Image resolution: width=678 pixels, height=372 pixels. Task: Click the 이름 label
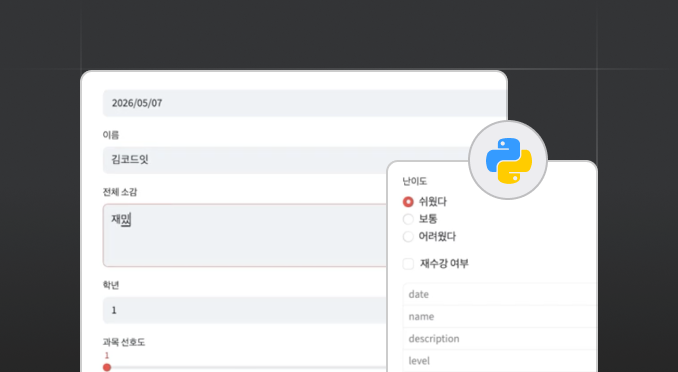pos(111,135)
